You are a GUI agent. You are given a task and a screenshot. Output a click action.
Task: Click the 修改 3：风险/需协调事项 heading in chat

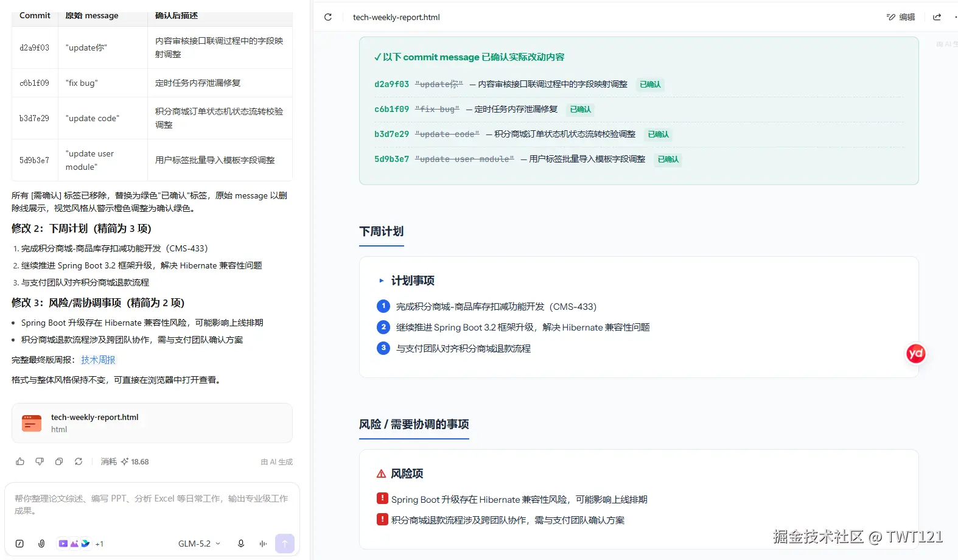[98, 303]
